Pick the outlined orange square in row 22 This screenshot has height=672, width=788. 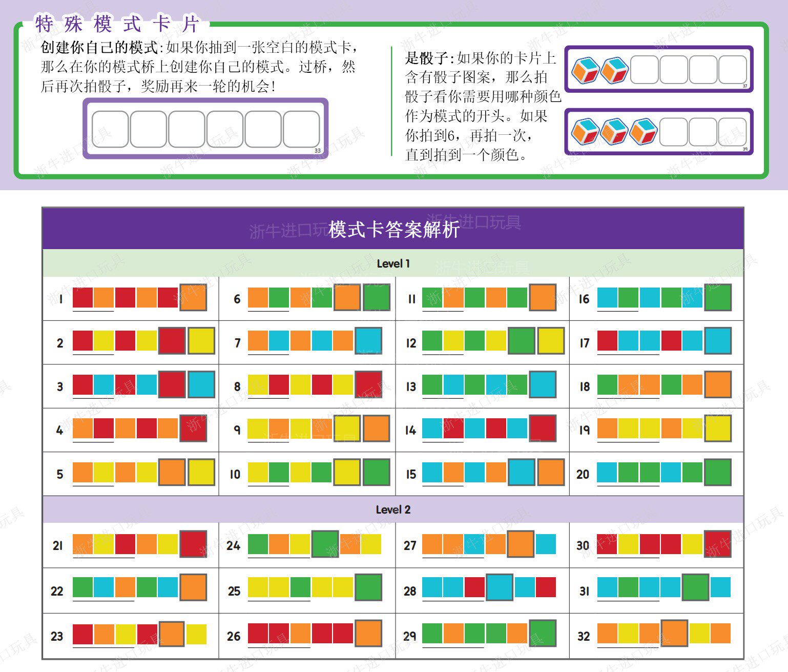point(193,587)
